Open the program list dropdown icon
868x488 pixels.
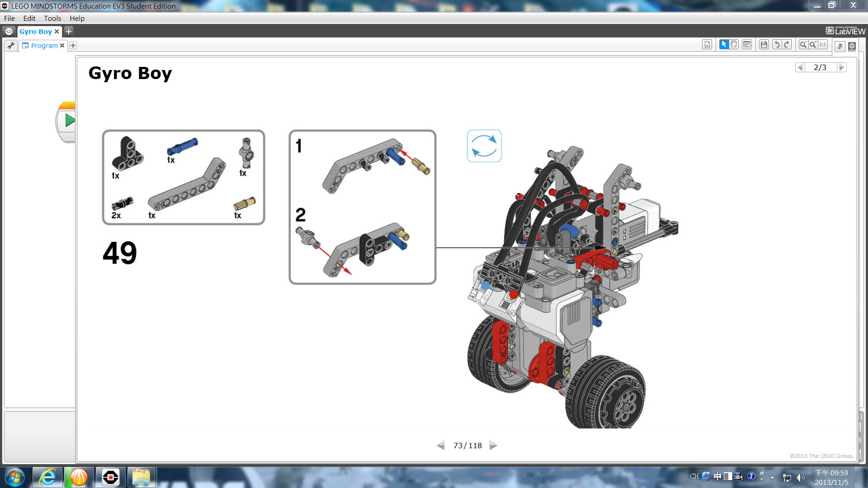coord(707,45)
